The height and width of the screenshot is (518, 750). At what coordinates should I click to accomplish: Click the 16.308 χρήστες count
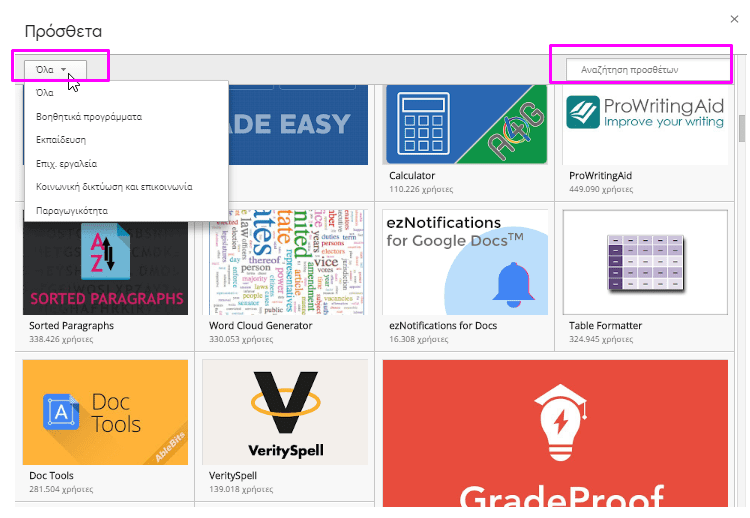[x=419, y=340]
